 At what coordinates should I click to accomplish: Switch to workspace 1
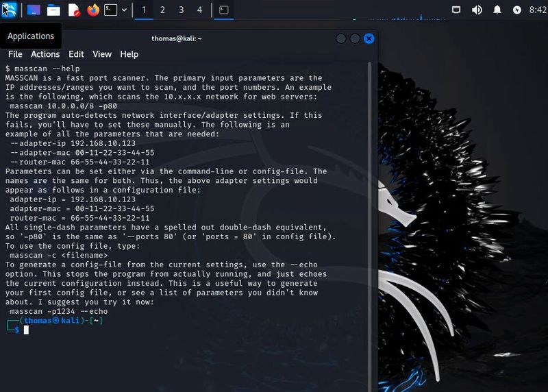(x=144, y=10)
